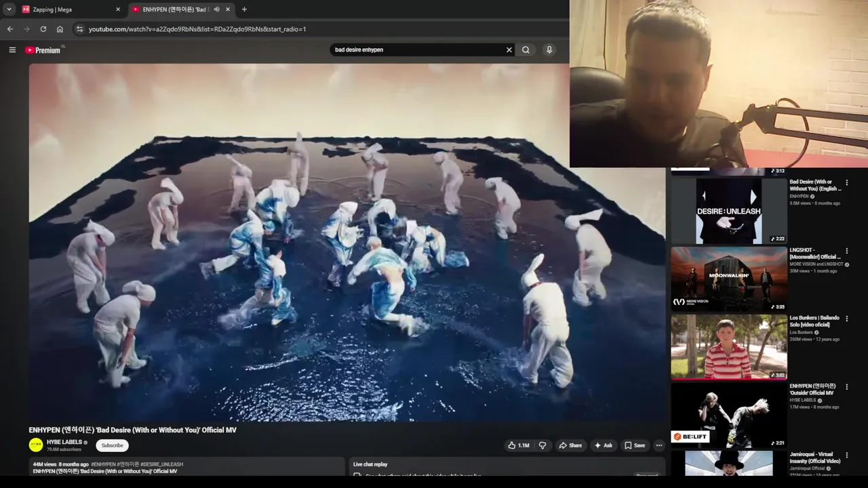Screen dimensions: 868x488
Task: Click the '79.6M subscribers' text
Action: click(64, 449)
